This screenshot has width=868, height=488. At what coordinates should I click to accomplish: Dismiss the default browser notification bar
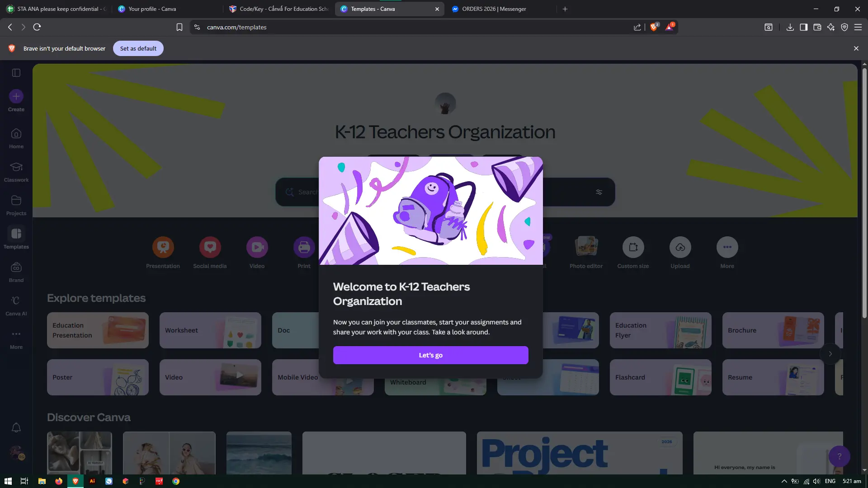[856, 48]
